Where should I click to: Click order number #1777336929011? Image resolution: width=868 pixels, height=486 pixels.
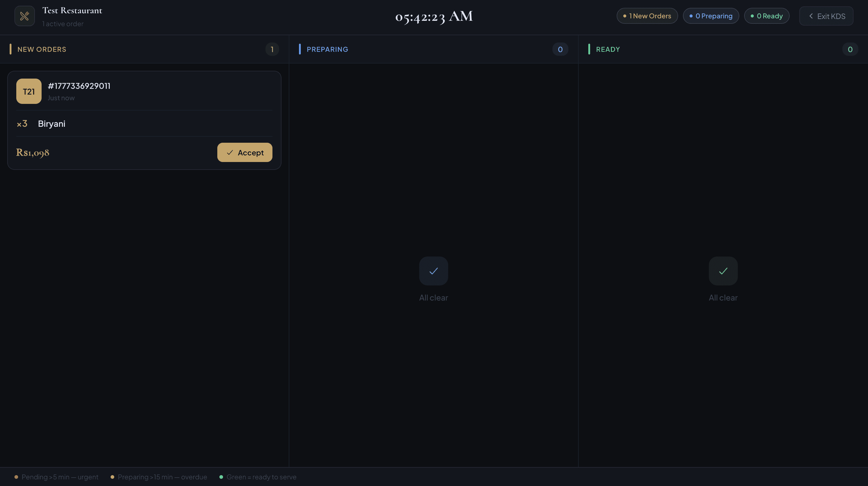pyautogui.click(x=79, y=86)
